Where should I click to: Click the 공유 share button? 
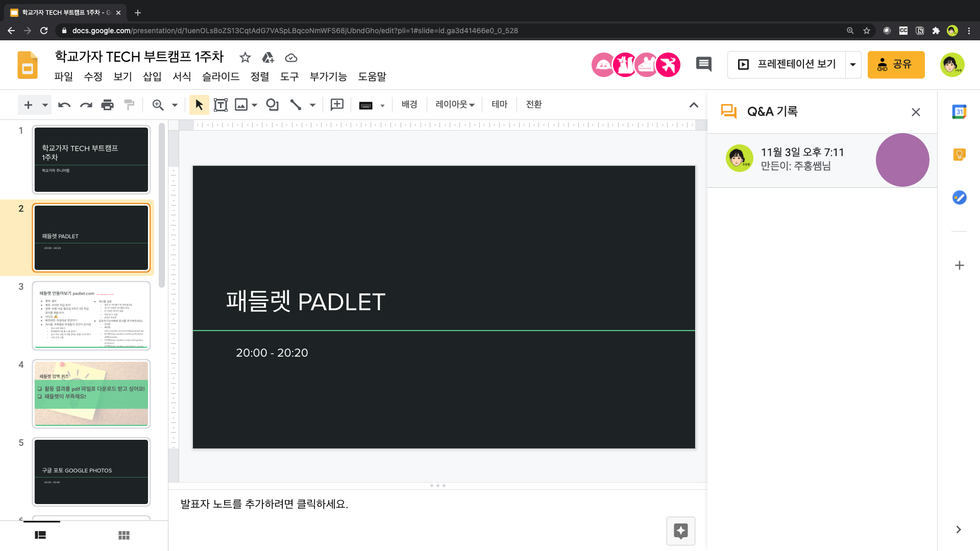coord(896,65)
